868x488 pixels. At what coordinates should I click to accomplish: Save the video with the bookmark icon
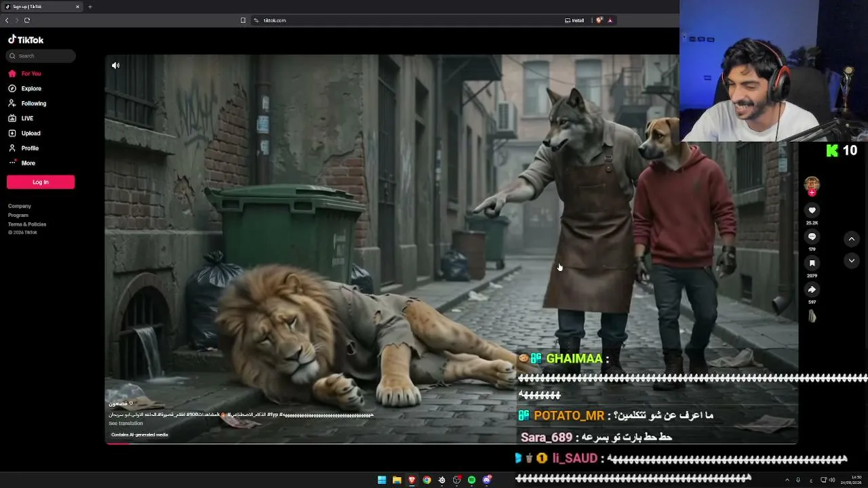(x=812, y=263)
